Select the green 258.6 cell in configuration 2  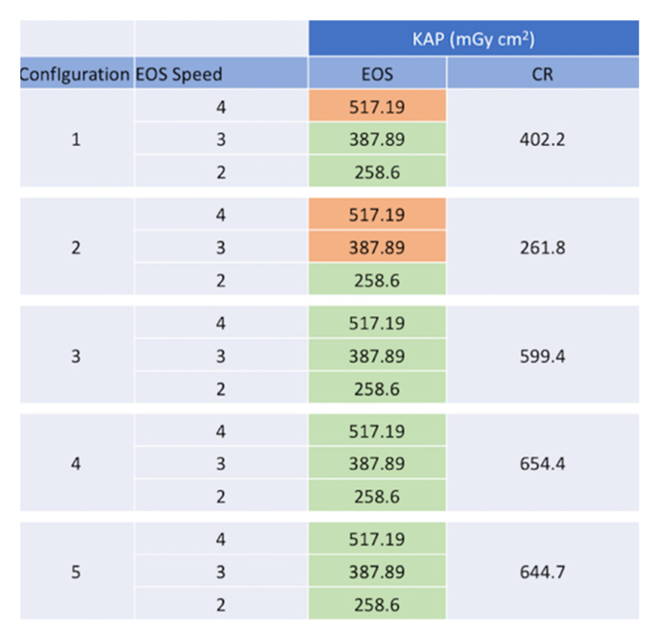click(x=377, y=280)
